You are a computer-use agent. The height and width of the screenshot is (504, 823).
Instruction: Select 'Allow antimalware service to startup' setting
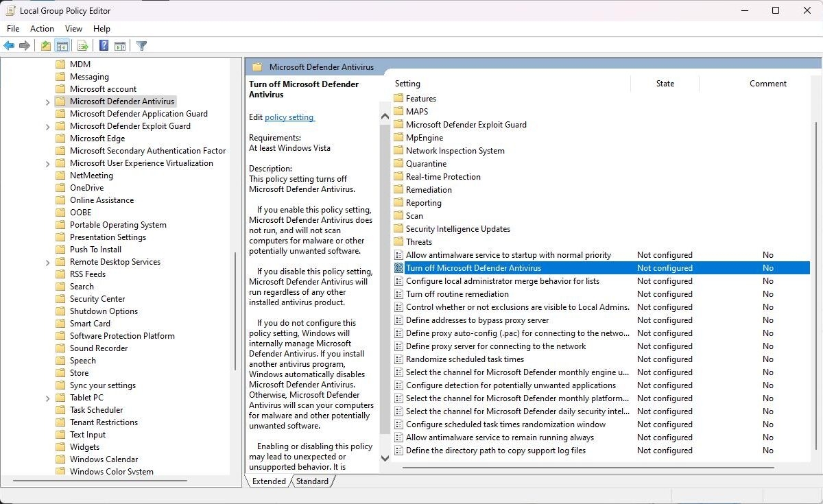click(508, 255)
